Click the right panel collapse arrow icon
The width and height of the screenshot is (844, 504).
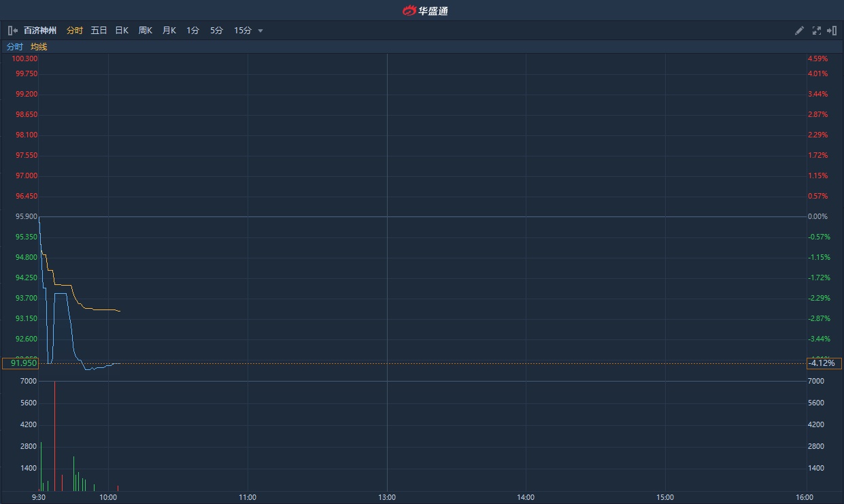point(832,31)
